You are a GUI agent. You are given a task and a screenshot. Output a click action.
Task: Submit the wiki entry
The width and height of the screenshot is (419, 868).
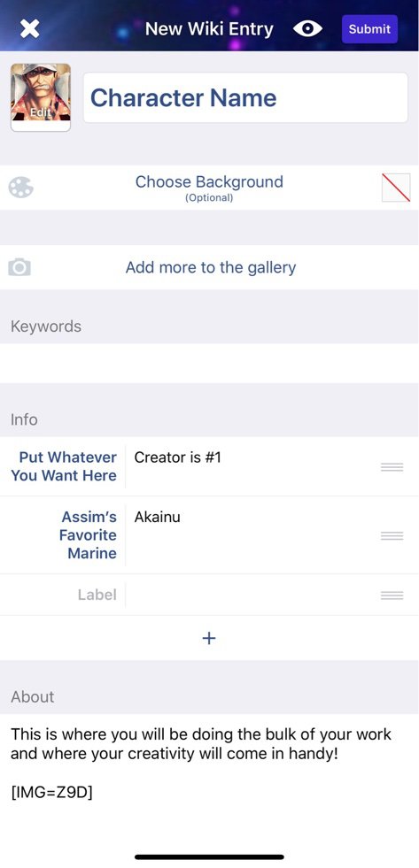[x=369, y=29]
